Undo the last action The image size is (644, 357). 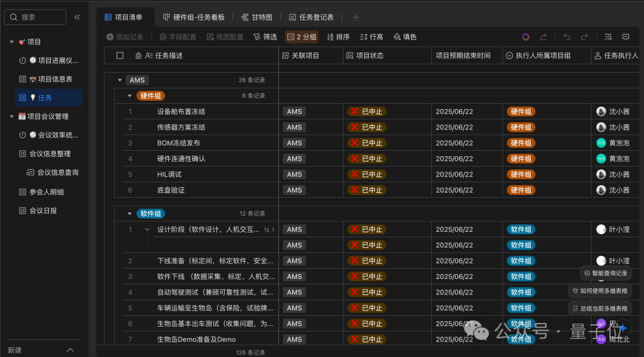pos(567,37)
